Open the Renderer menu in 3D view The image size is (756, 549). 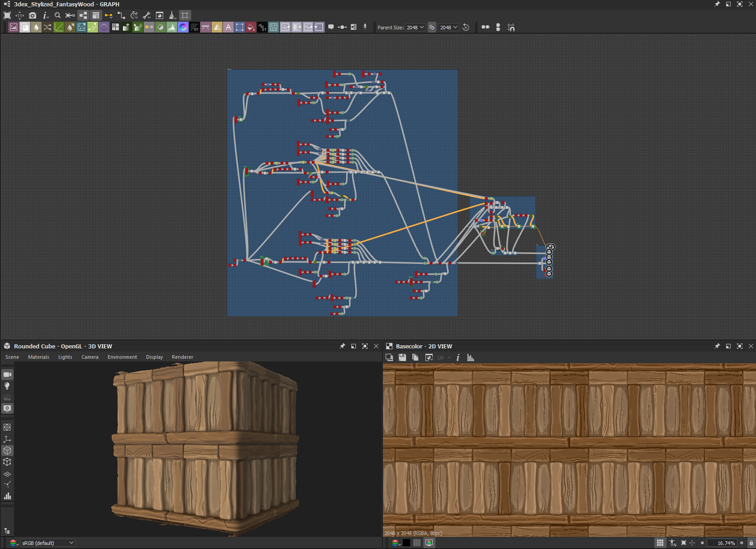(182, 357)
